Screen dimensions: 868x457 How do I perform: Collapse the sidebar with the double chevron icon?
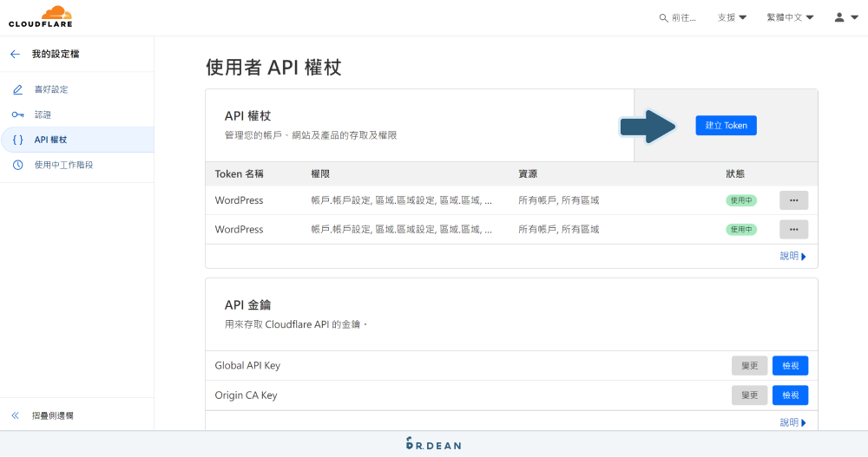15,415
